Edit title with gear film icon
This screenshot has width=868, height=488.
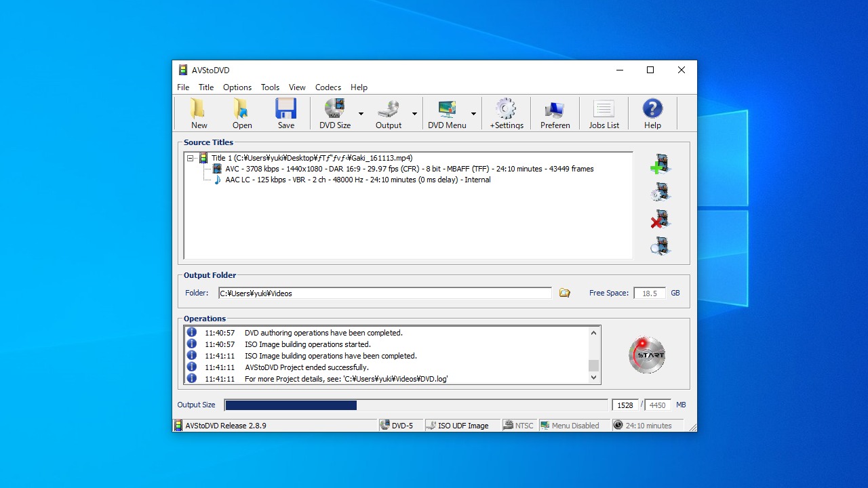point(660,192)
